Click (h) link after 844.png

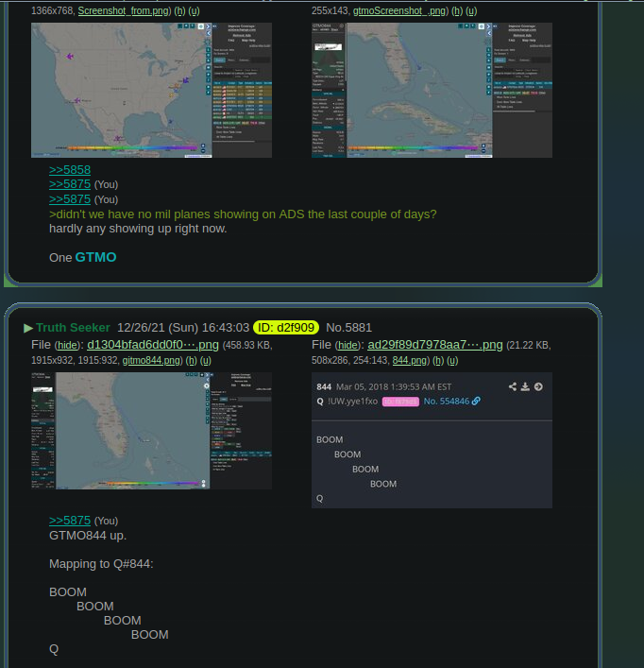click(x=438, y=360)
